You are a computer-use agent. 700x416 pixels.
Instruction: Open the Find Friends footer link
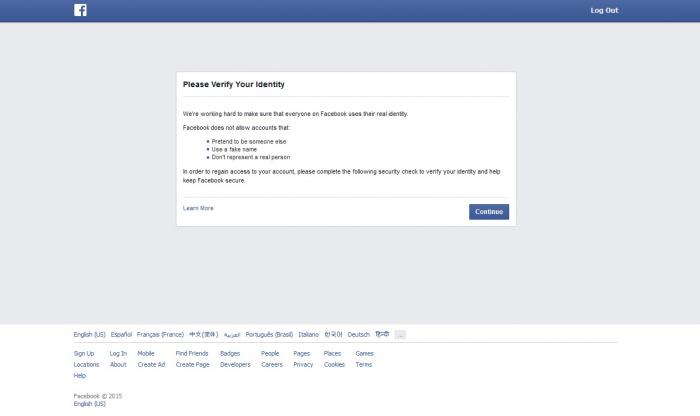(x=192, y=353)
